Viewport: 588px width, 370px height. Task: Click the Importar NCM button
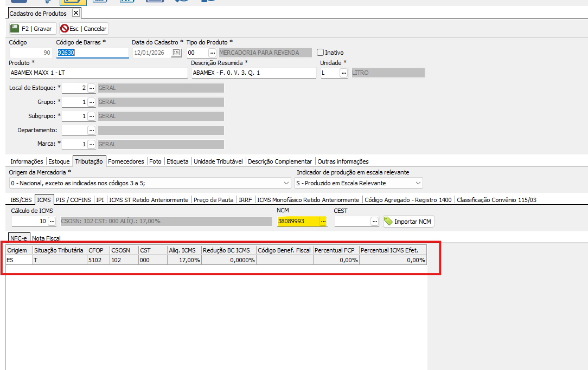[408, 222]
